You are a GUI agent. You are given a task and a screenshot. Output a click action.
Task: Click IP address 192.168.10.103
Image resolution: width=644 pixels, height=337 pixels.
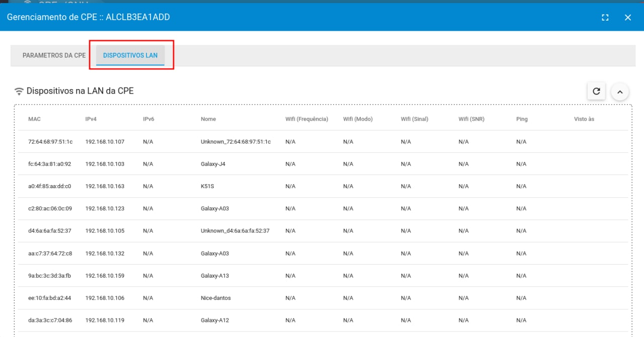pyautogui.click(x=105, y=164)
